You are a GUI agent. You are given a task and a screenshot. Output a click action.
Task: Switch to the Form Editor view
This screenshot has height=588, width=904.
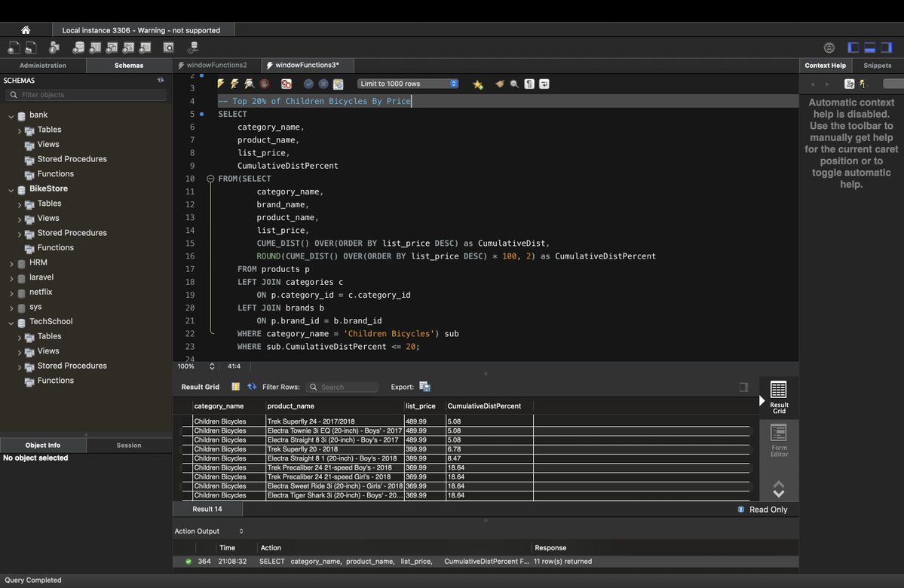point(779,440)
